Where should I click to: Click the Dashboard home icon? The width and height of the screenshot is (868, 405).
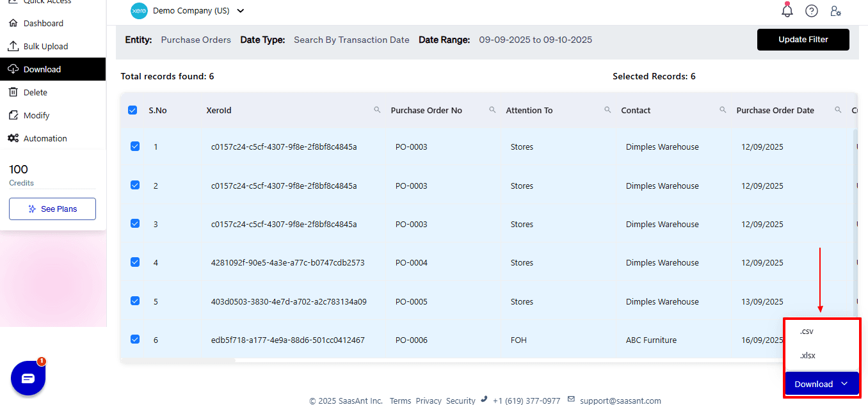(13, 23)
